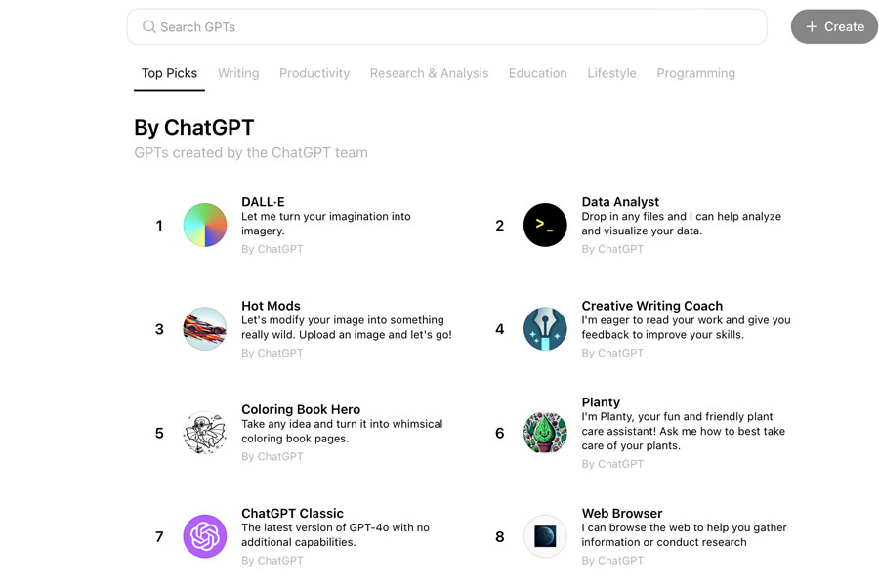Viewport: 879px width, 588px height.
Task: Click 'I'm Planty, your fun and friendly' text
Action: coord(684,431)
